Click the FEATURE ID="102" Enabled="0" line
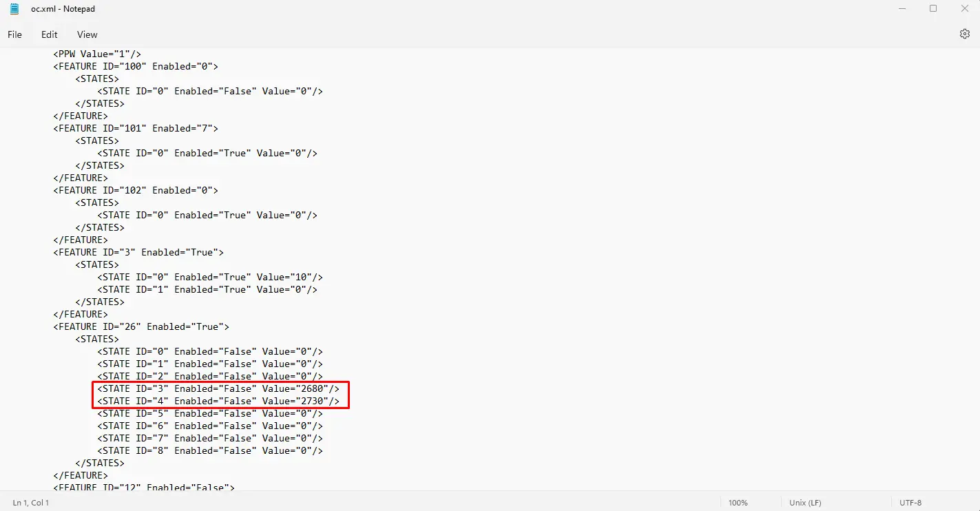Image resolution: width=980 pixels, height=511 pixels. coord(136,190)
